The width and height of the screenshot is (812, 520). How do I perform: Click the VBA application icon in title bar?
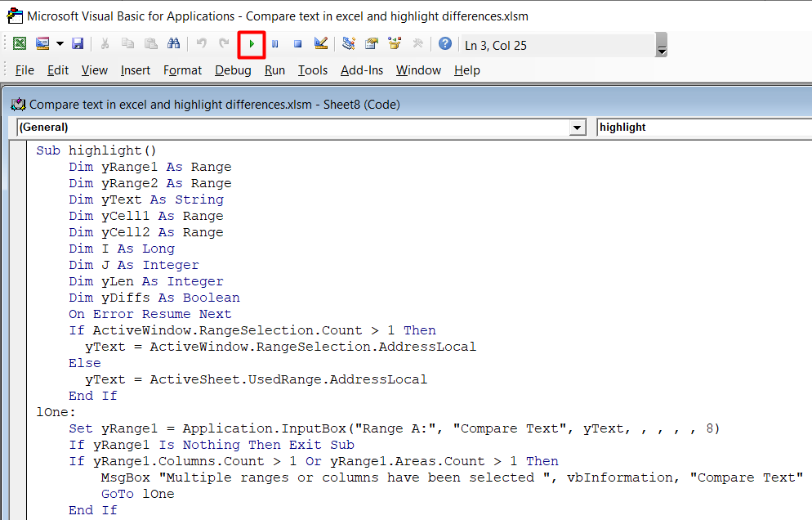(15, 16)
